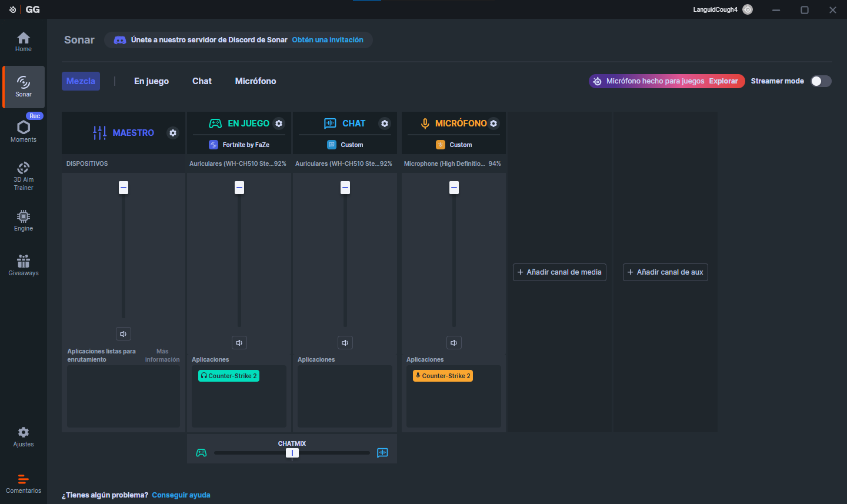Mute the Maestro channel
847x504 pixels.
pyautogui.click(x=124, y=334)
